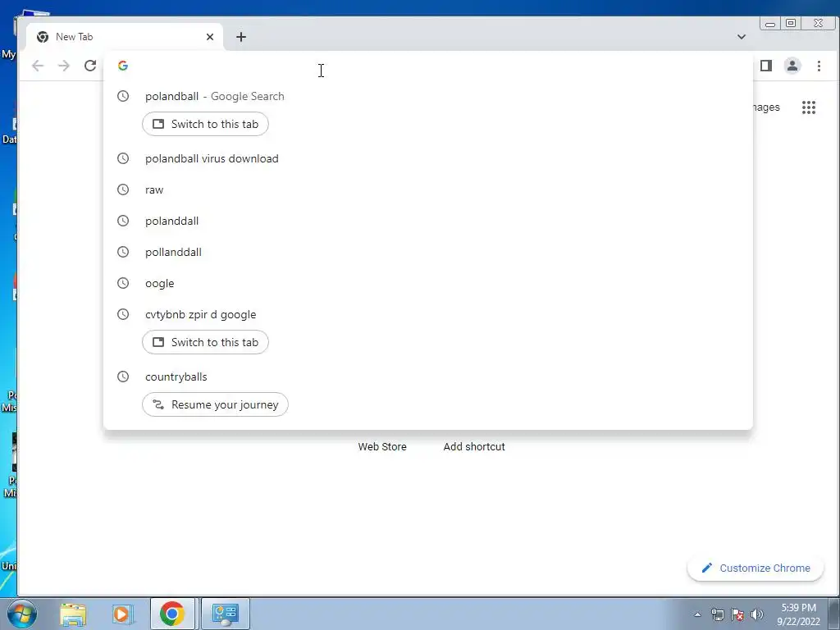Expand the tab search chevron

pos(742,36)
